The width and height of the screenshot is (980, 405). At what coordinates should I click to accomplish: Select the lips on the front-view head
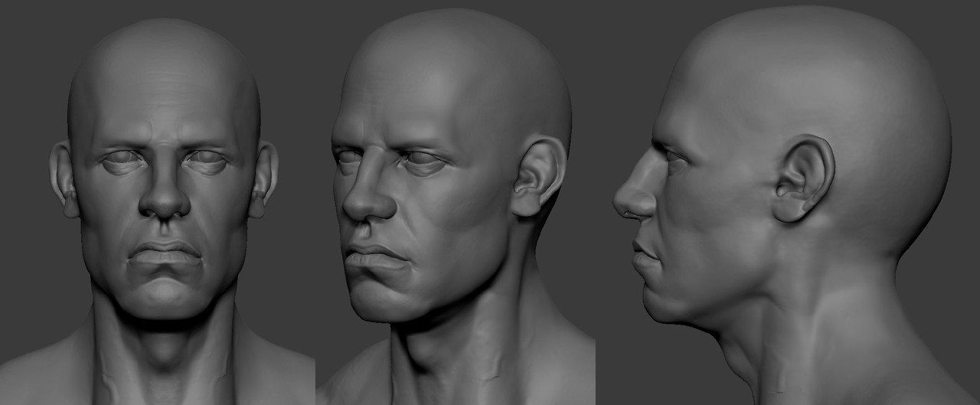click(165, 255)
